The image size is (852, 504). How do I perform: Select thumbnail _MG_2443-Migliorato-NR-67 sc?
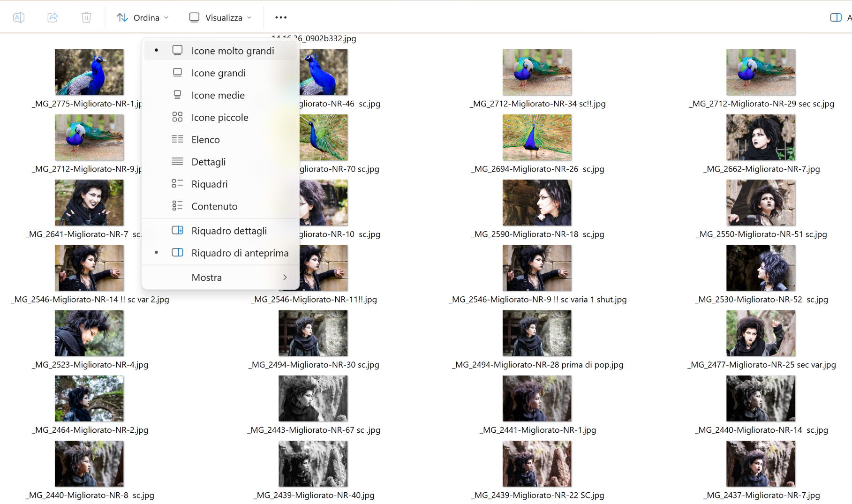click(x=313, y=398)
